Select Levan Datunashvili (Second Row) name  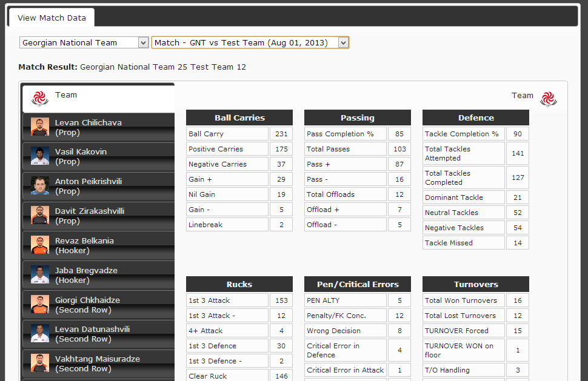point(92,334)
